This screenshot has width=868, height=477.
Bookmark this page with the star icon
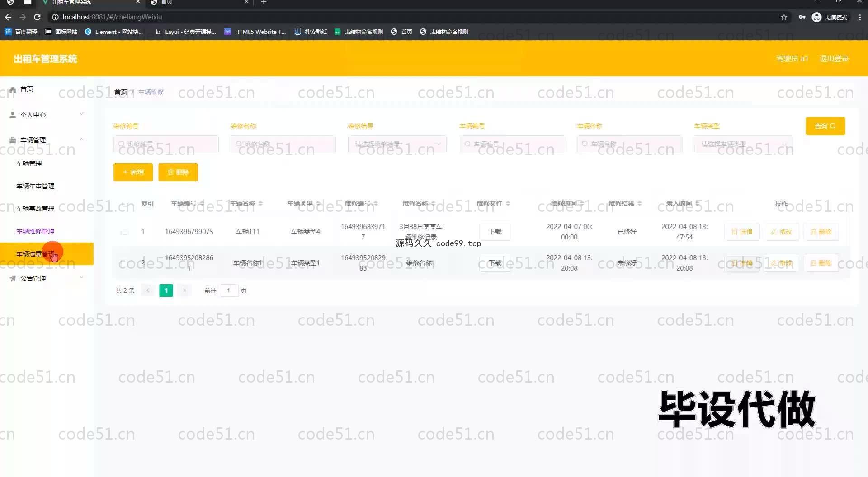point(784,17)
